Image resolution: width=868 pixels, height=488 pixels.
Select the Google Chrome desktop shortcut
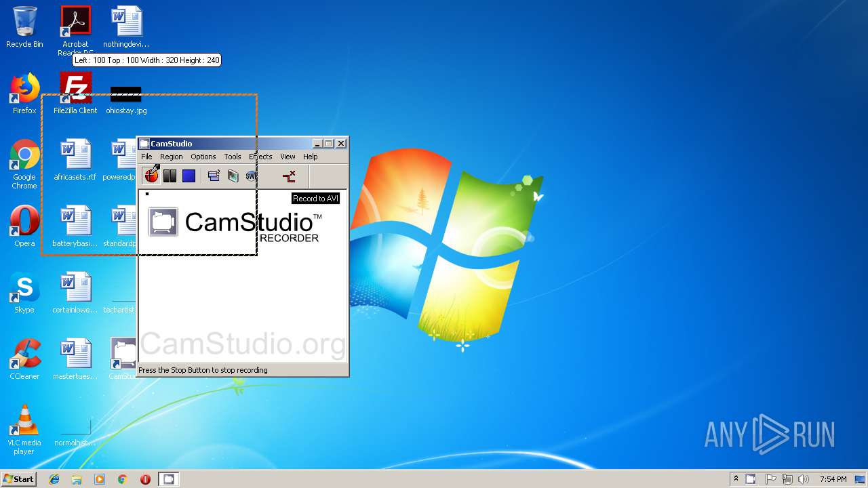[24, 164]
